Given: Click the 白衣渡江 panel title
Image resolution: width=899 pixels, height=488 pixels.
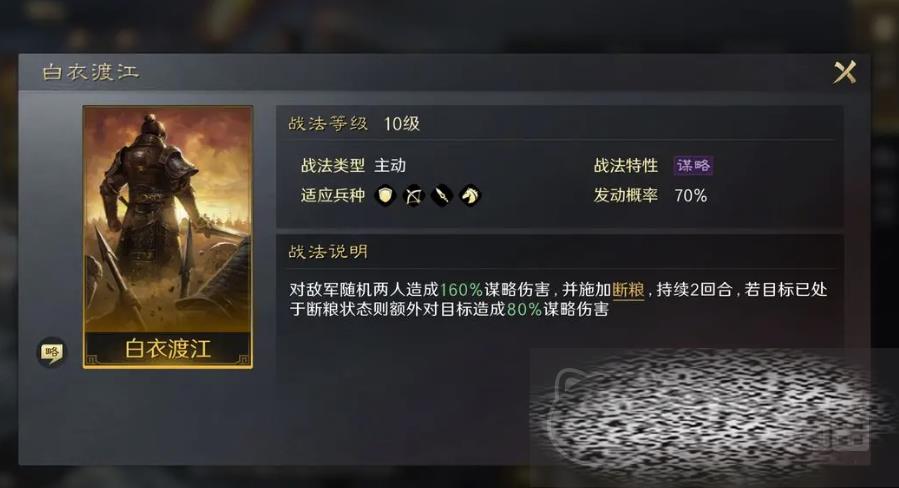Looking at the screenshot, I should click(x=91, y=72).
